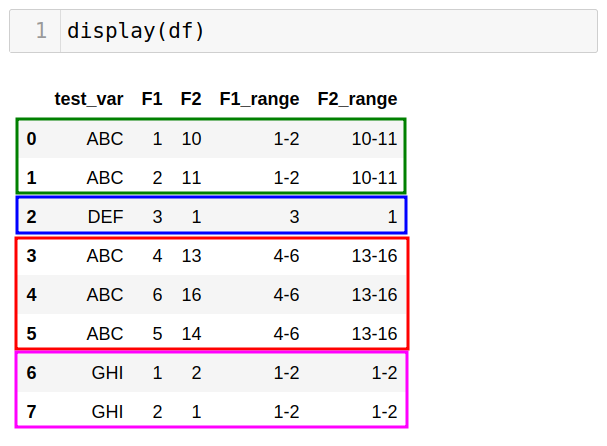
Task: Select the F2 column header
Action: pos(191,99)
